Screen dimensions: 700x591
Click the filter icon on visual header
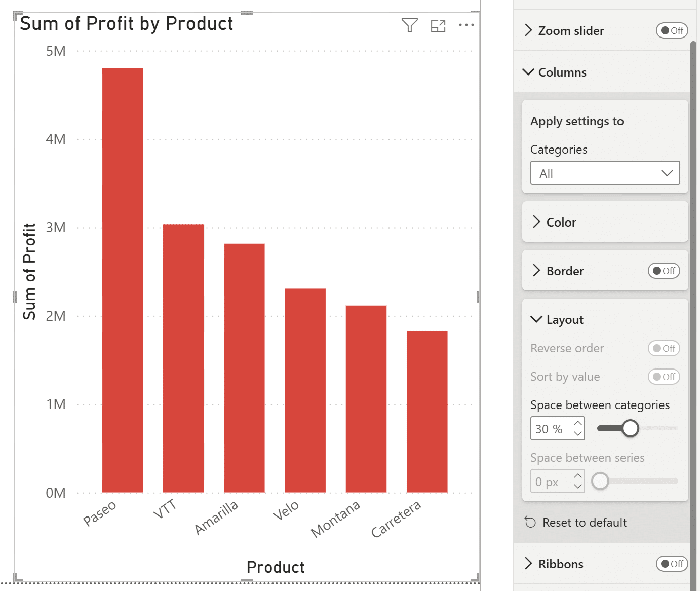click(x=409, y=25)
